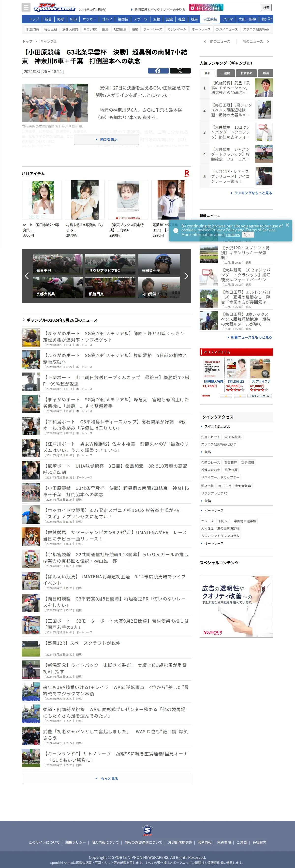The width and height of the screenshot is (295, 868).
Task: Click the search input field
Action: [x=243, y=7]
